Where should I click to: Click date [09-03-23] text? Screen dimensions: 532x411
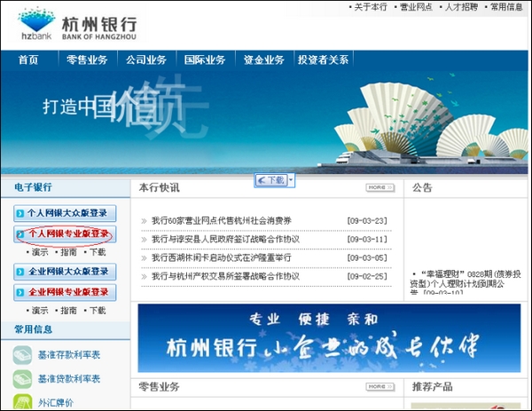pos(367,221)
